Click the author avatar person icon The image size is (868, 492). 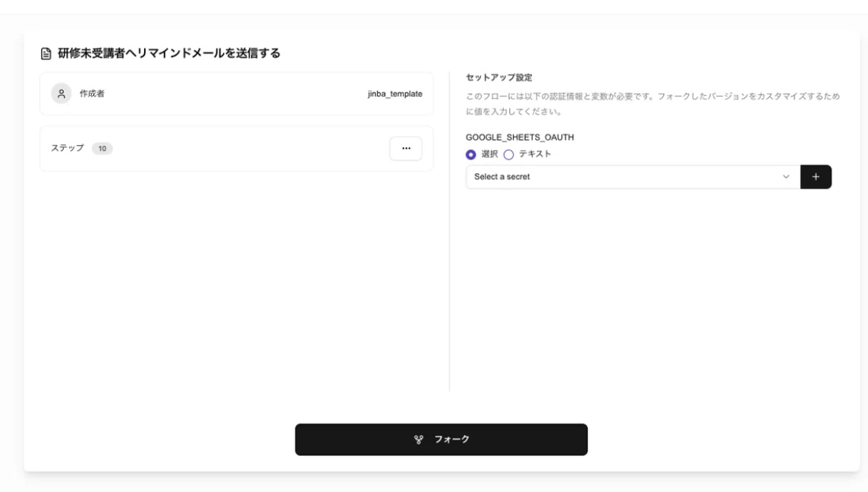point(61,93)
